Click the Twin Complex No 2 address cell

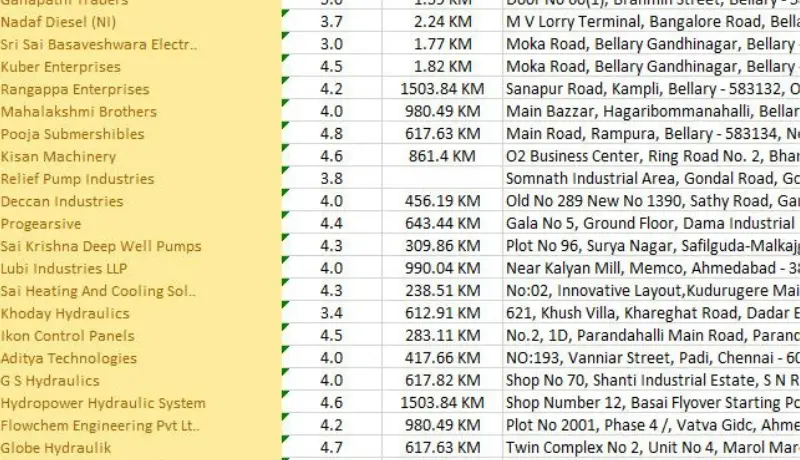pyautogui.click(x=652, y=448)
